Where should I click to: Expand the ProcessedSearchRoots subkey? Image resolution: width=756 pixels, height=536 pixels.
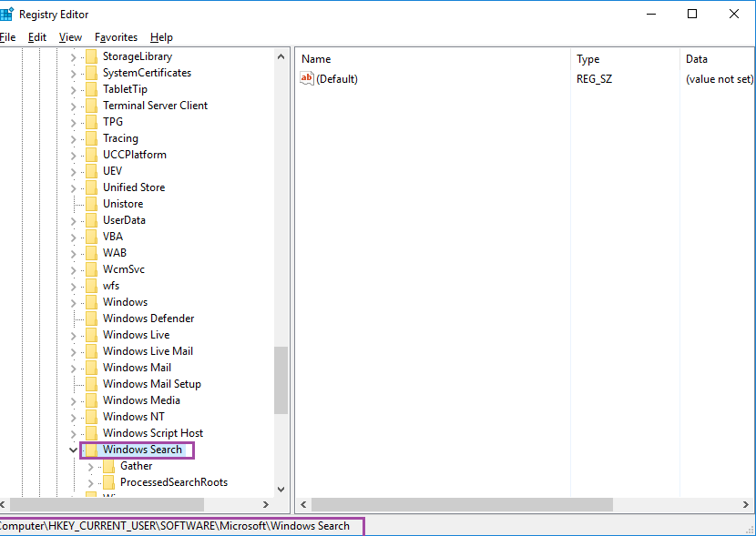point(91,483)
